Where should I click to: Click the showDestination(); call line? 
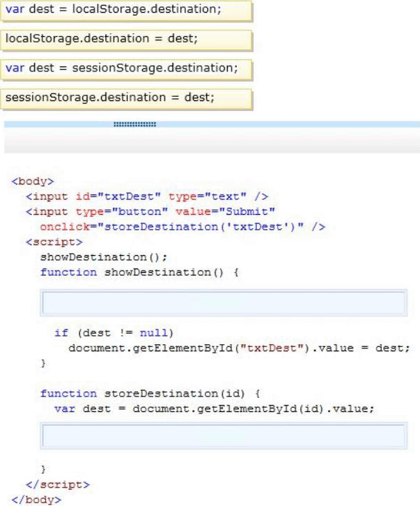coord(104,257)
